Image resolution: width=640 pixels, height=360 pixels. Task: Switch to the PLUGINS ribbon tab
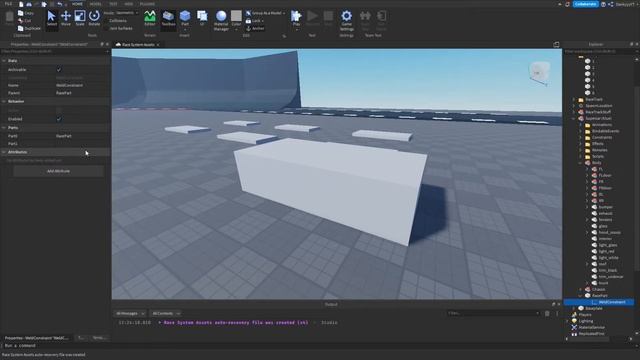tap(147, 4)
